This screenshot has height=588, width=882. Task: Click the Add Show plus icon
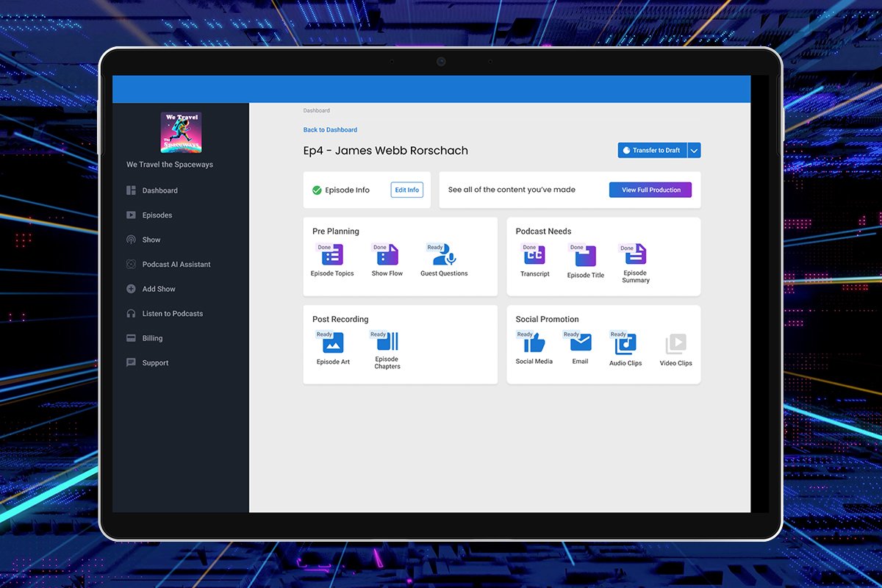click(x=131, y=289)
